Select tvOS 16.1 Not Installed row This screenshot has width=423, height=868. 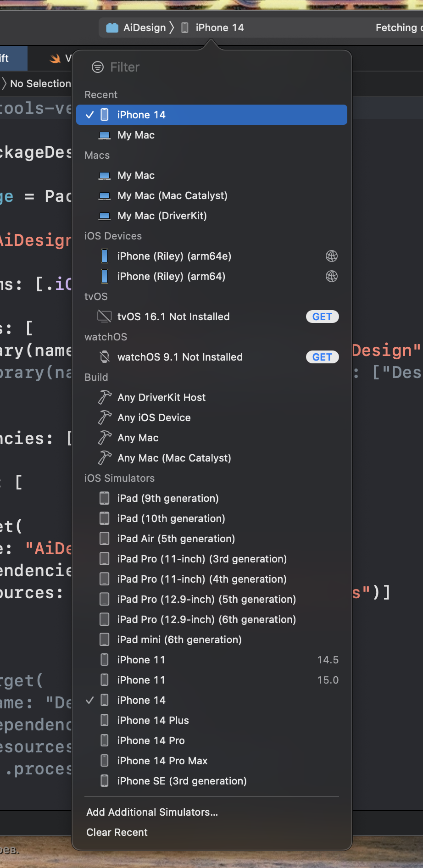(x=211, y=317)
